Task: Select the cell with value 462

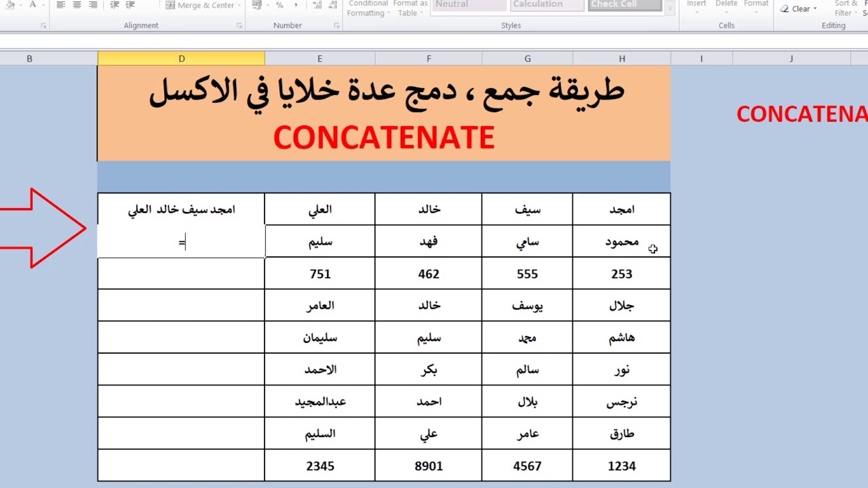Action: (429, 274)
